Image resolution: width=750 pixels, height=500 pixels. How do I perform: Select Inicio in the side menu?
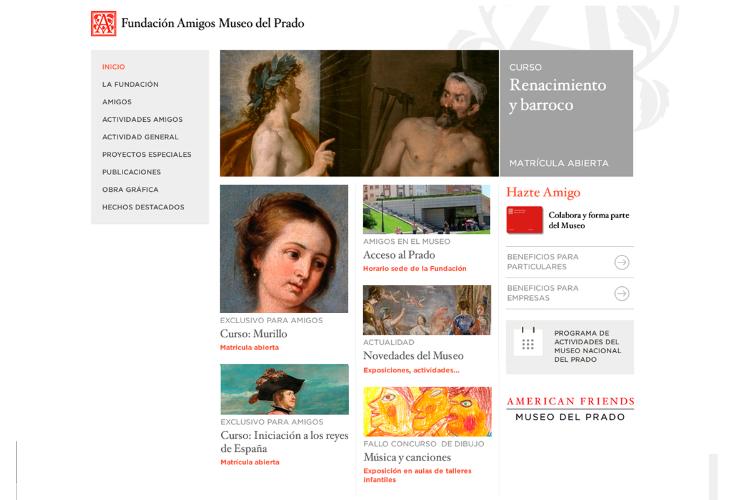point(113,67)
